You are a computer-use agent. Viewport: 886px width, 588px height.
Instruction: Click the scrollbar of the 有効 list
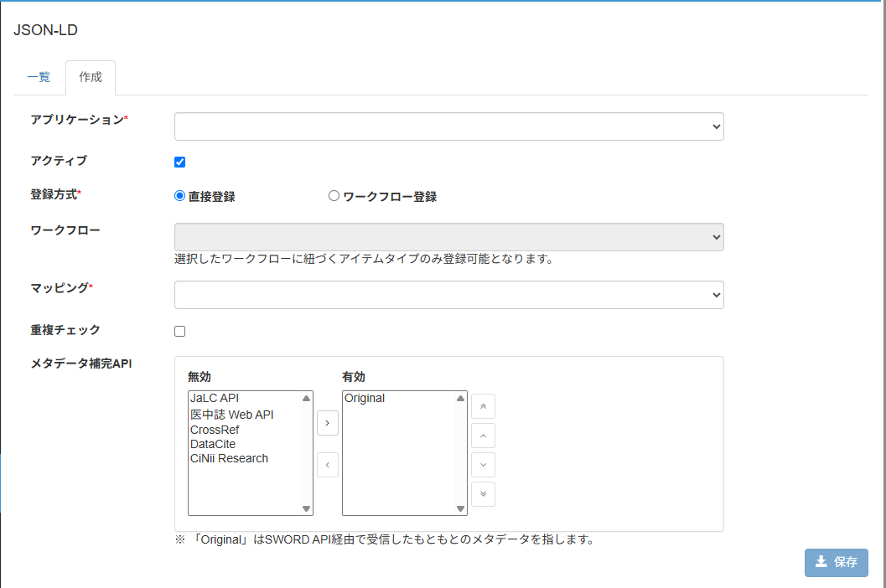tap(461, 452)
